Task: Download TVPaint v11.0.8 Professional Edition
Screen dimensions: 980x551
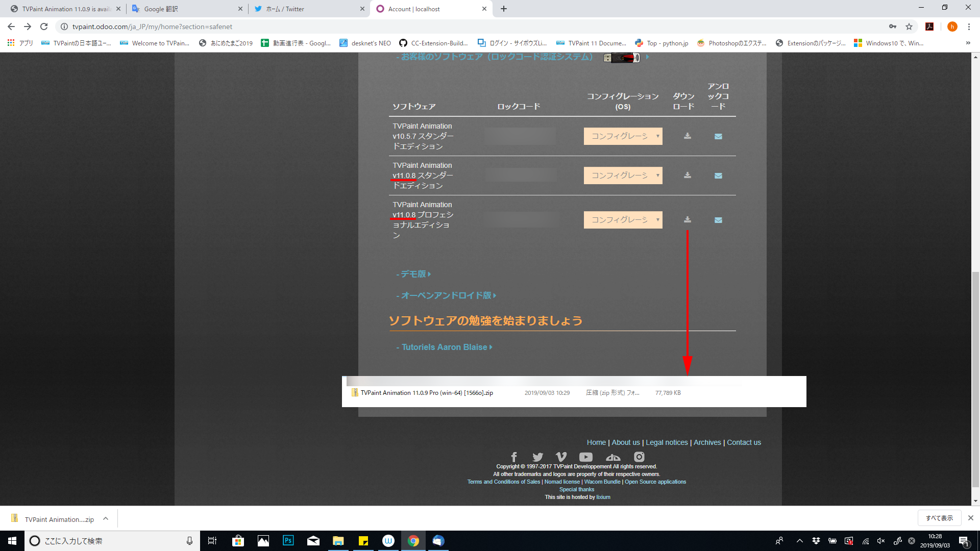Action: (688, 219)
